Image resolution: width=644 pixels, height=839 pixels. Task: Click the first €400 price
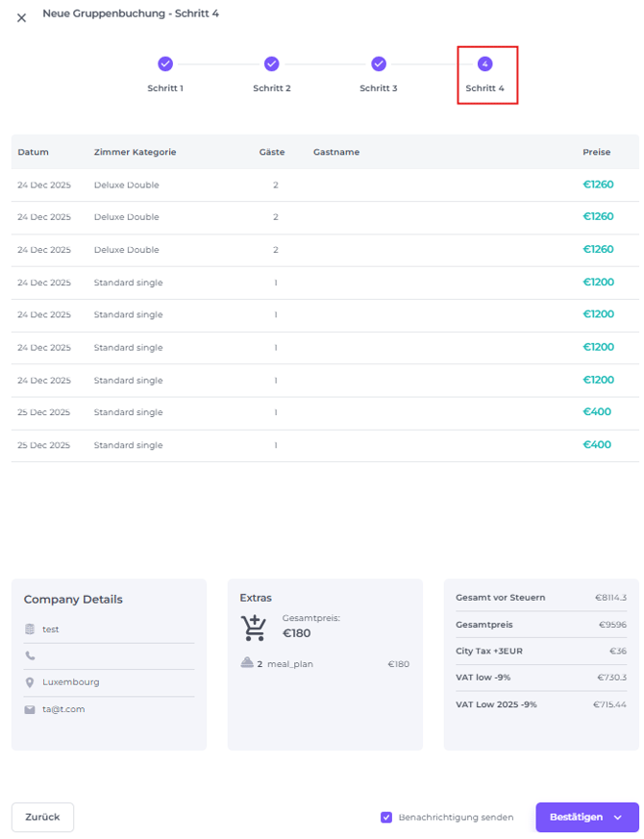click(596, 412)
